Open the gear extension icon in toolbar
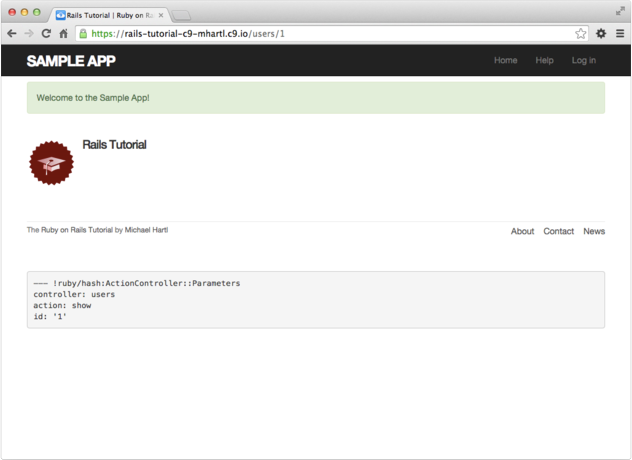This screenshot has height=460, width=632. pyautogui.click(x=601, y=33)
